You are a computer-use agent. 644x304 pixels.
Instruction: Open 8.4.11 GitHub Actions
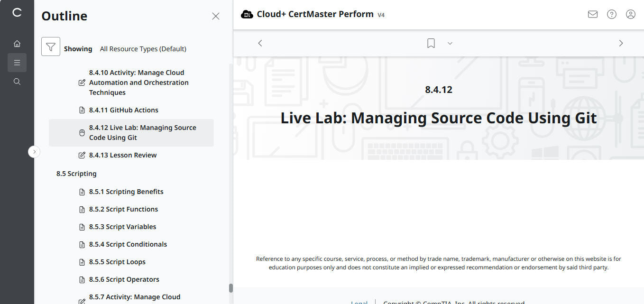(123, 110)
